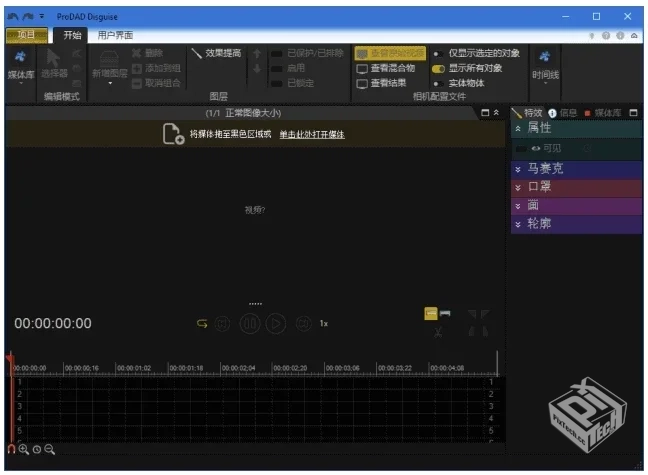
Task: Open the 信息 info panel tab
Action: point(562,113)
